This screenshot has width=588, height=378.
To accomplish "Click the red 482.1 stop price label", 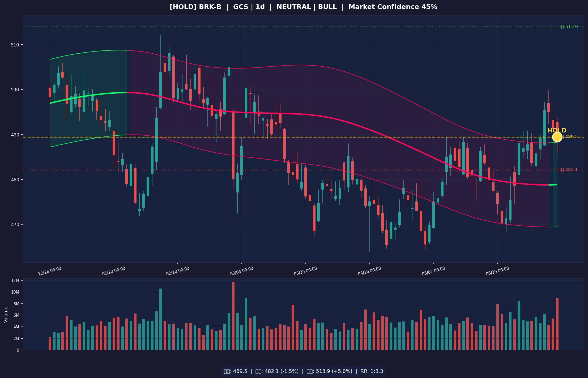I will pos(568,170).
